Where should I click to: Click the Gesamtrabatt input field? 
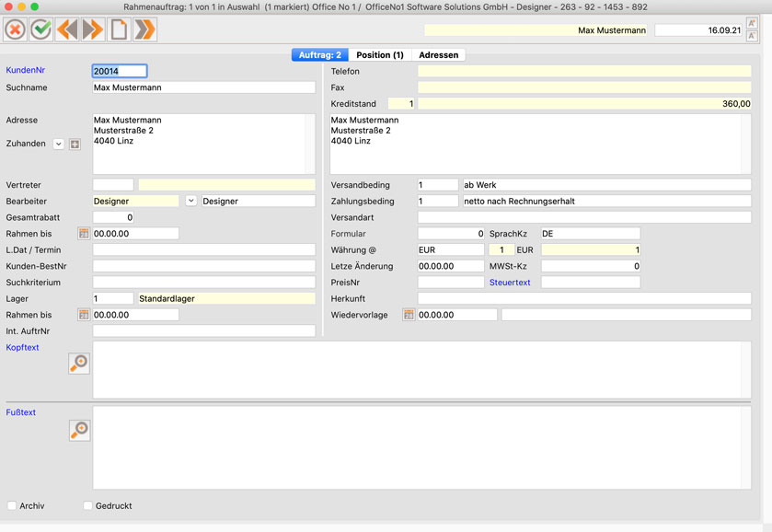click(113, 217)
